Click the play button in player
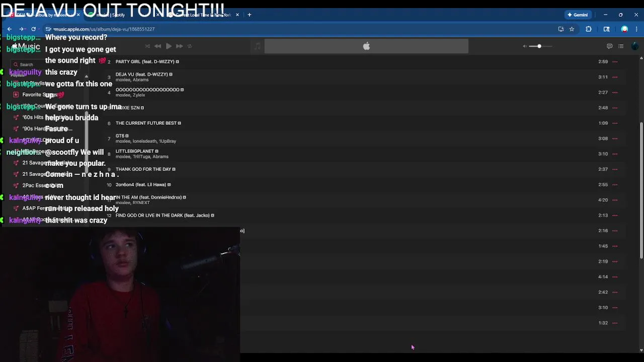Image resolution: width=644 pixels, height=362 pixels. (169, 46)
